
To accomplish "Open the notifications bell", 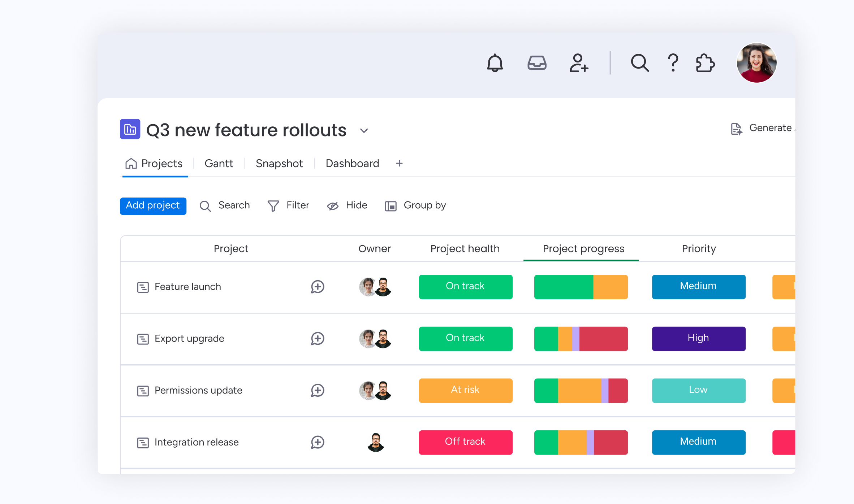I will [495, 63].
